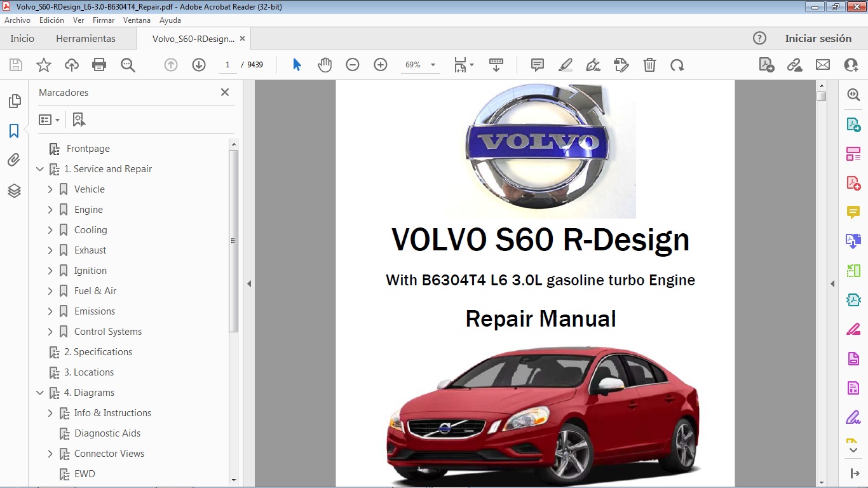Select the text Highlighter tool
This screenshot has height=488, width=868.
click(x=565, y=64)
